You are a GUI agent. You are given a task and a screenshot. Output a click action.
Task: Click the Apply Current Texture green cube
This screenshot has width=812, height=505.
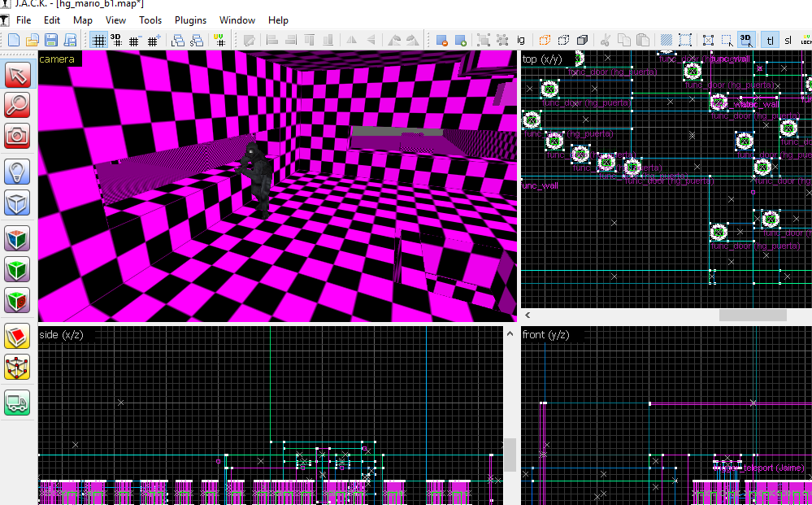click(17, 269)
